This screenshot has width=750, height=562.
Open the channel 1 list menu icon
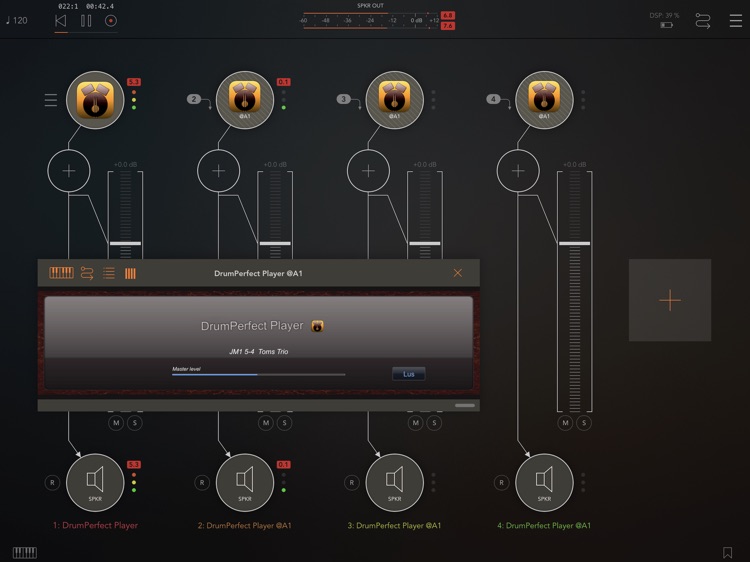[51, 100]
